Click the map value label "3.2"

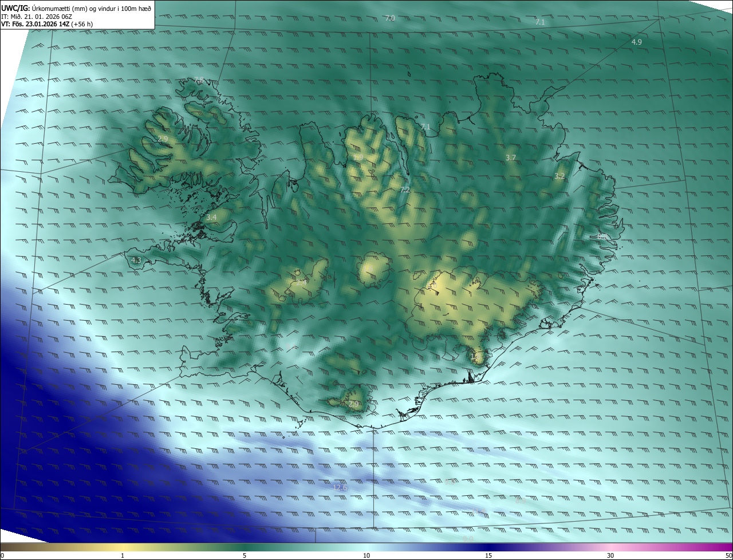[x=559, y=176]
